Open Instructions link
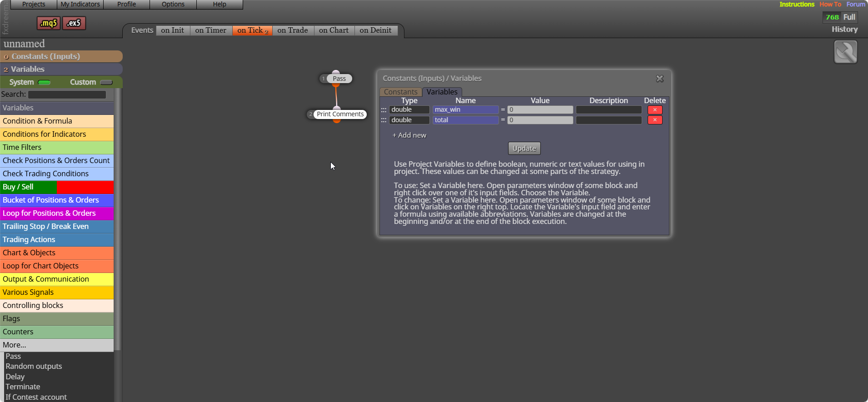Screen dimensions: 868x402 point(797,4)
